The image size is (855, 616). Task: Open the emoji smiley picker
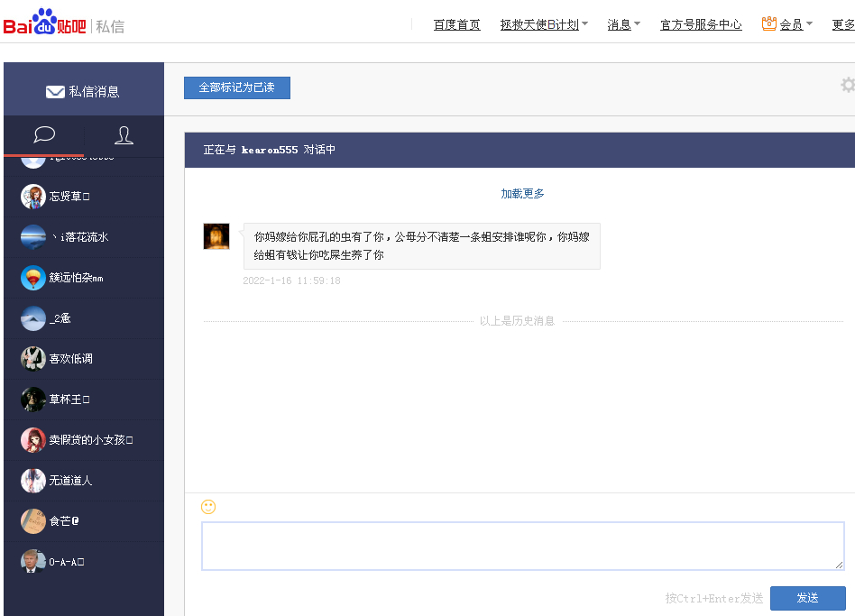(208, 507)
